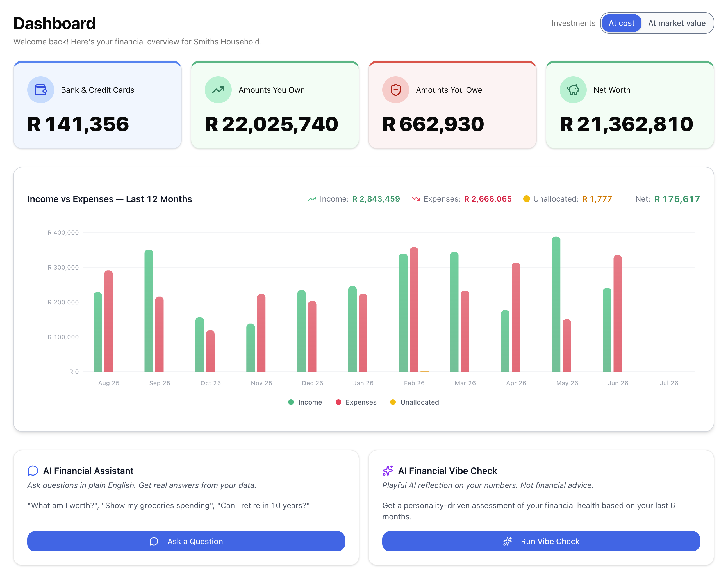728x575 pixels.
Task: Click the Income vs Expenses chart title
Action: pyautogui.click(x=110, y=199)
